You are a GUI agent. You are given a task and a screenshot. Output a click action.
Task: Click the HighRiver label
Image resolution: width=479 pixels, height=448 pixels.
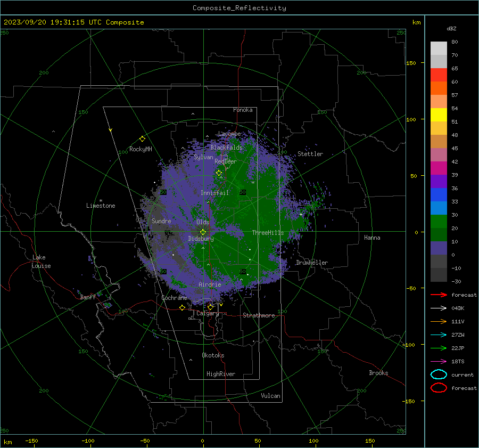(221, 374)
